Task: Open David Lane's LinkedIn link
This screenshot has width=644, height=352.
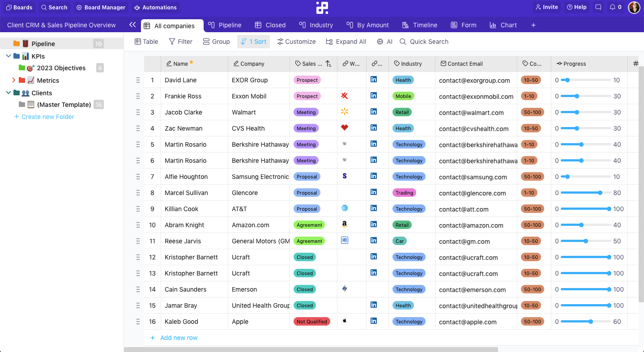Action: click(x=373, y=80)
